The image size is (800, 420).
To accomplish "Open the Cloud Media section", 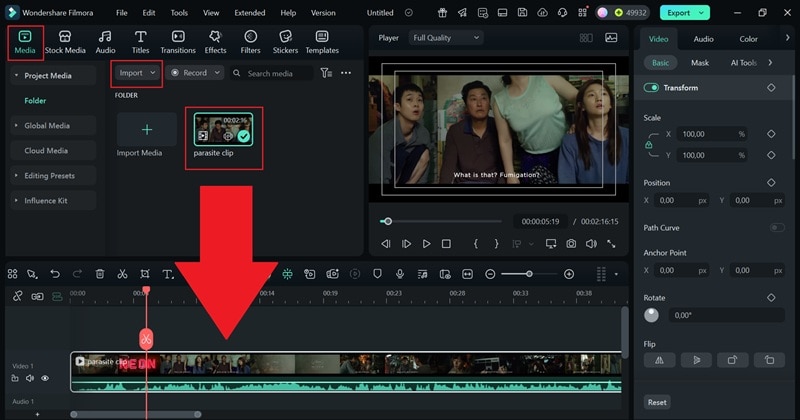I will coord(53,151).
